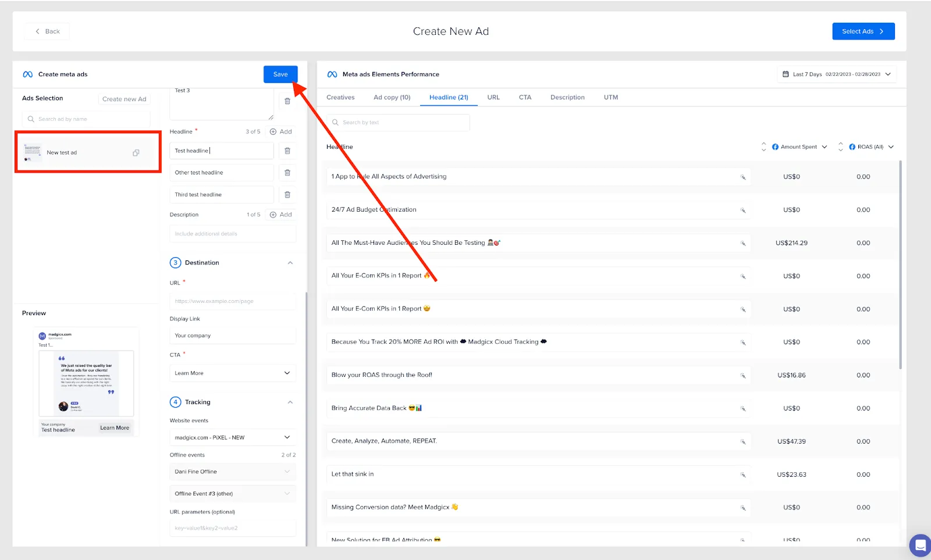Click the Test 3 ad copy text area

[222, 104]
